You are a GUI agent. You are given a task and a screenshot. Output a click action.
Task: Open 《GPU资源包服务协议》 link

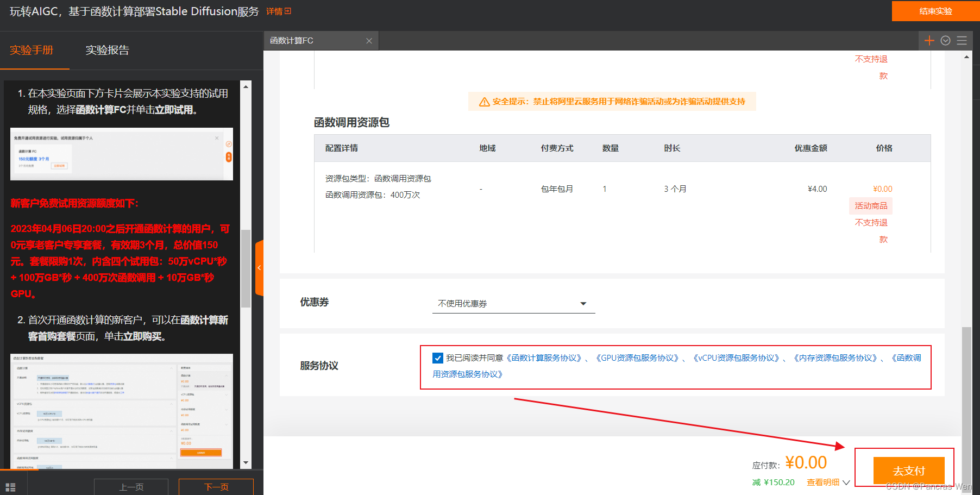coord(637,358)
